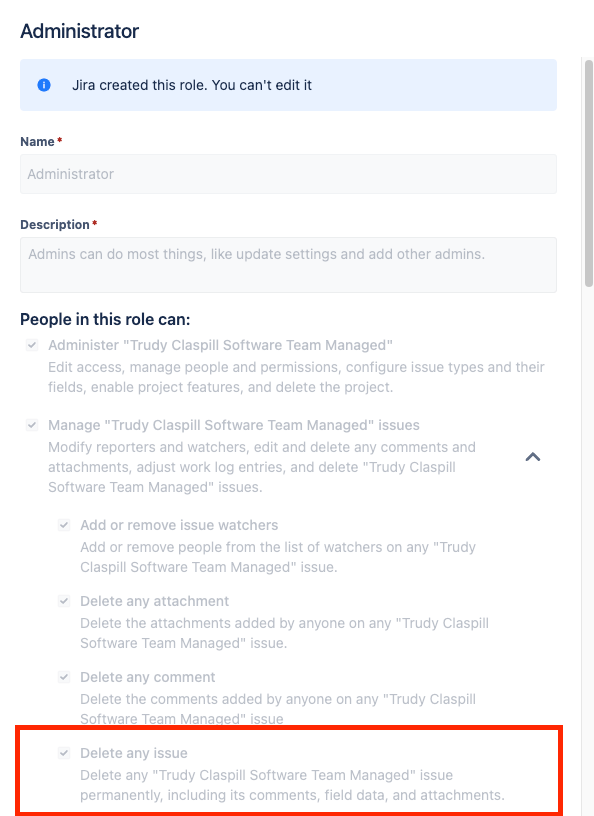Click the Manage Trudy Claspill issues label
The width and height of the screenshot is (594, 816).
point(234,425)
